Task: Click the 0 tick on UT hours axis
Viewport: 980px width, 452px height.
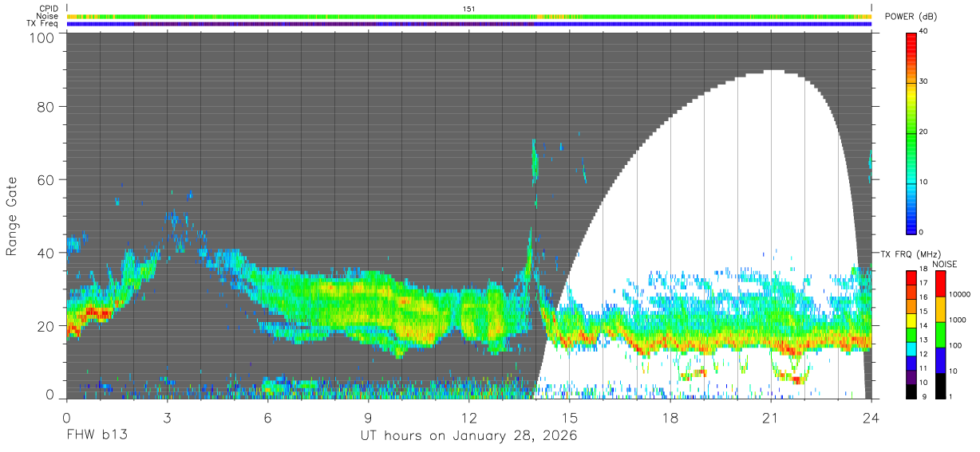Action: point(66,417)
